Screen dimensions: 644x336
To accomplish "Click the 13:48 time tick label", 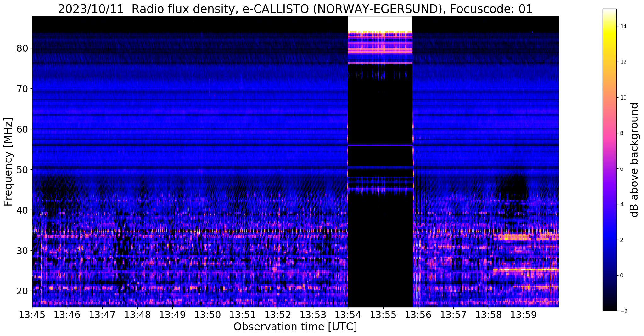I will [x=137, y=315].
